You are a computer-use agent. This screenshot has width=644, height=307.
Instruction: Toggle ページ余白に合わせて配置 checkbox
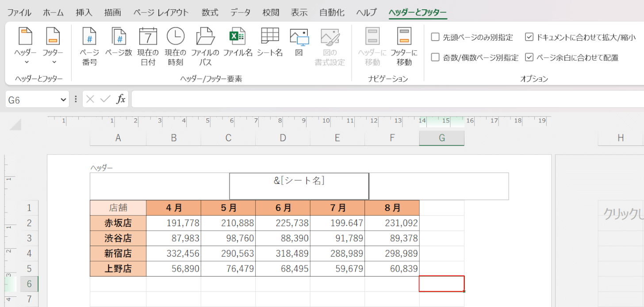coord(529,57)
